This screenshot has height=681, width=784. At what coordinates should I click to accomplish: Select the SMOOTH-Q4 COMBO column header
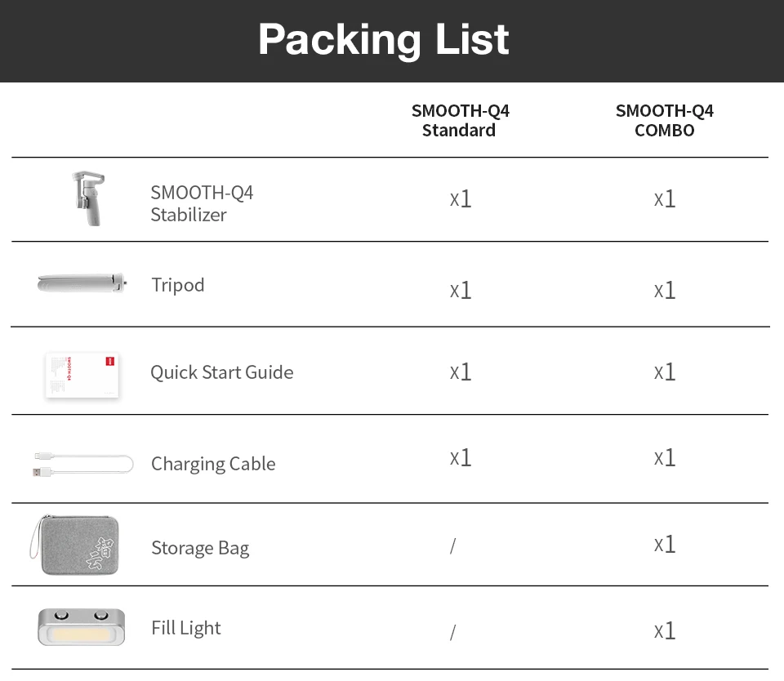664,121
